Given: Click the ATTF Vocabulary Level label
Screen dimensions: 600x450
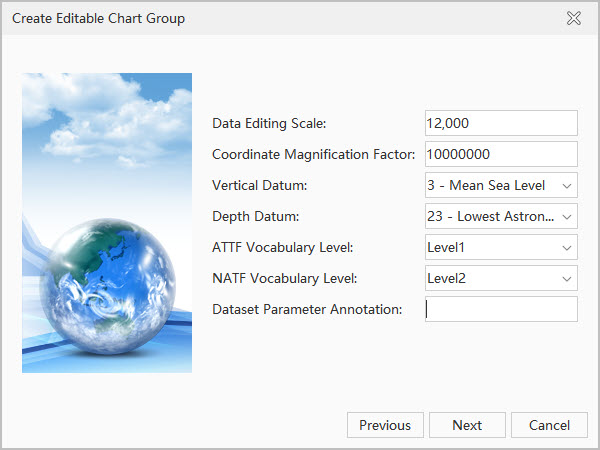Looking at the screenshot, I should 284,248.
